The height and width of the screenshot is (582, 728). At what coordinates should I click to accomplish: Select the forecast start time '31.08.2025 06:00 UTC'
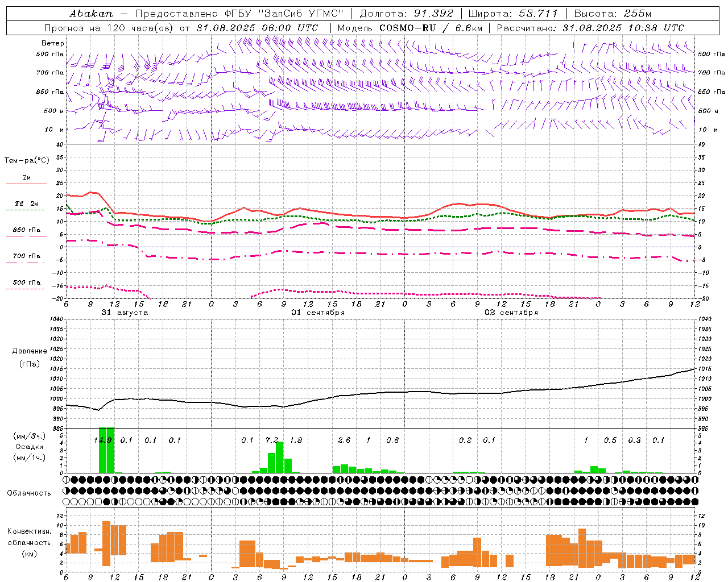click(257, 28)
